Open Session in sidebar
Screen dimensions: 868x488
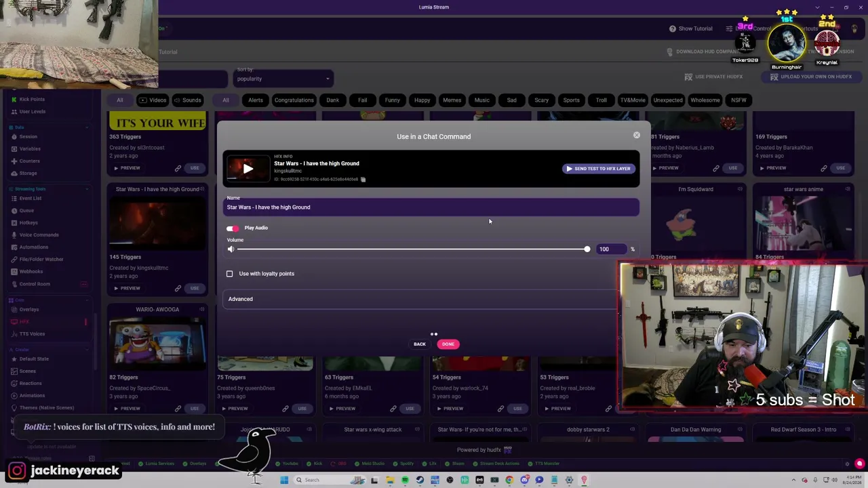(x=28, y=137)
